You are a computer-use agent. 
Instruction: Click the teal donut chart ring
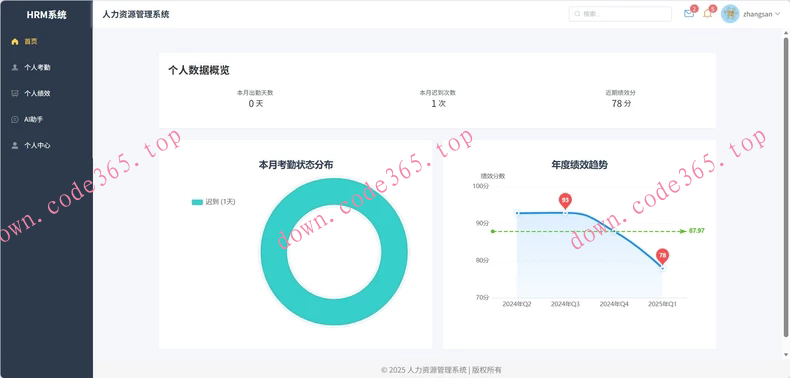point(275,252)
